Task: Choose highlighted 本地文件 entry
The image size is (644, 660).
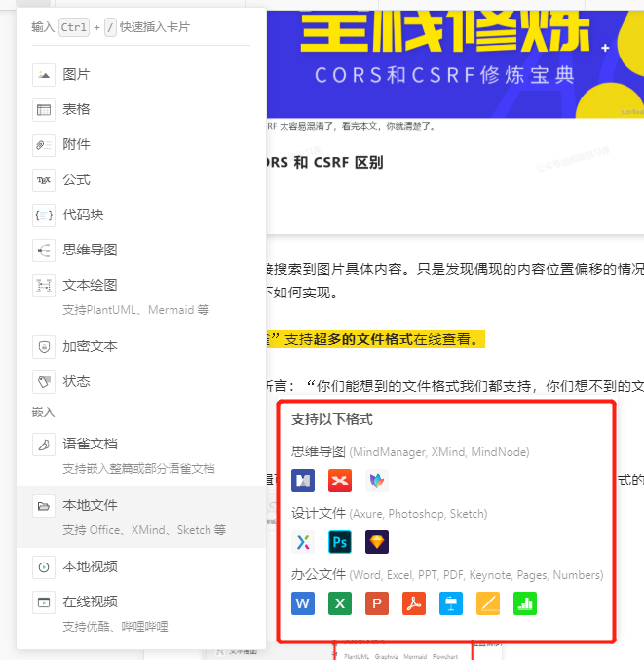Action: click(141, 517)
